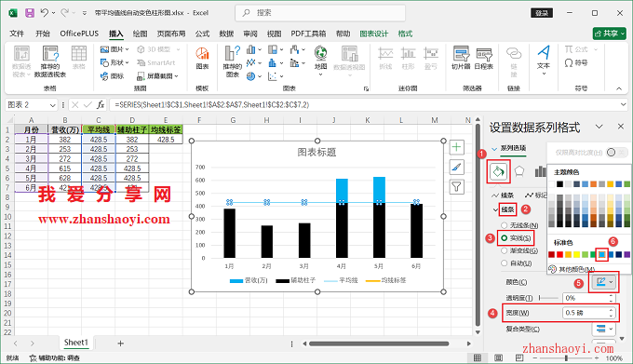Open the 文件 menu
This screenshot has width=633, height=364.
pos(17,34)
